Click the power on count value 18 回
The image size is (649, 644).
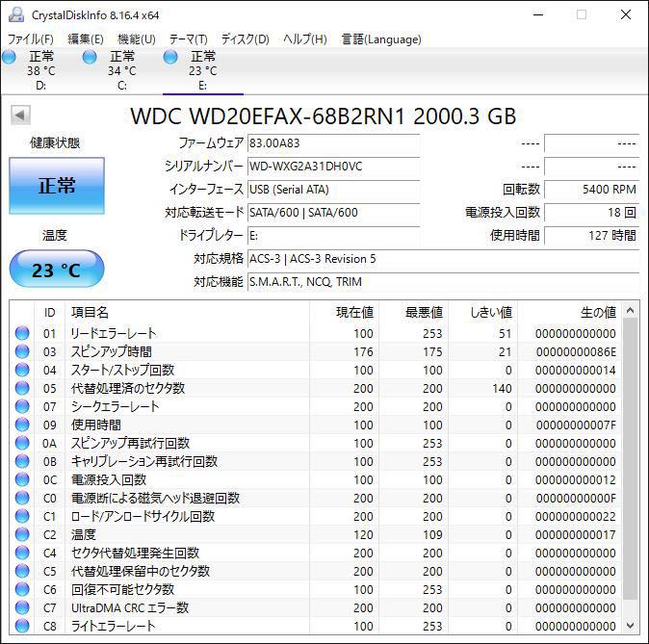(592, 213)
